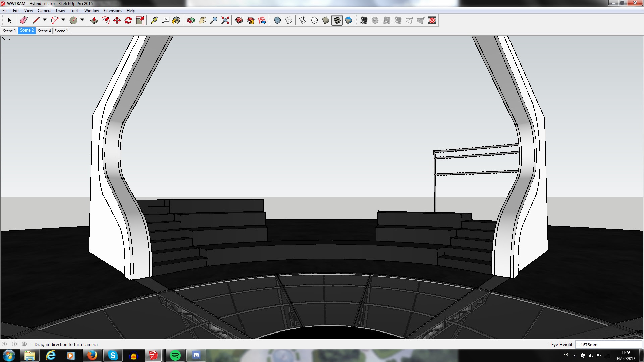Screen dimensions: 644x362
Task: Choose the Rotate tool
Action: coord(128,20)
